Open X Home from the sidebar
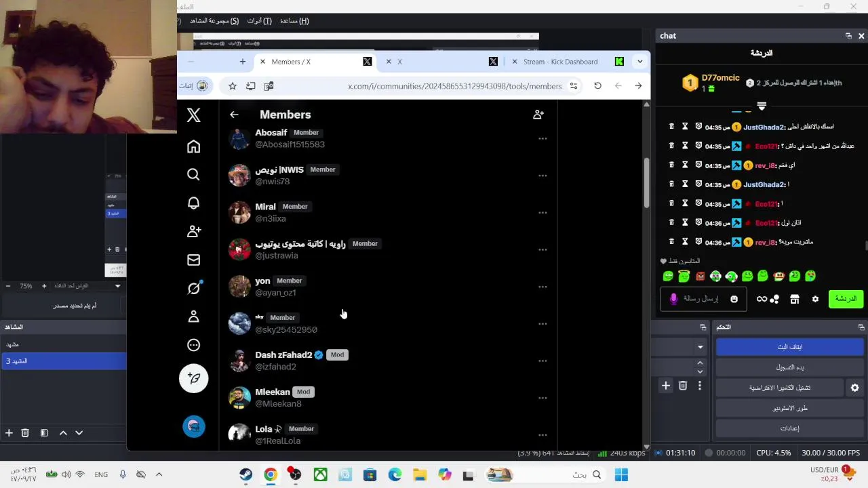The width and height of the screenshot is (868, 488). [x=194, y=146]
